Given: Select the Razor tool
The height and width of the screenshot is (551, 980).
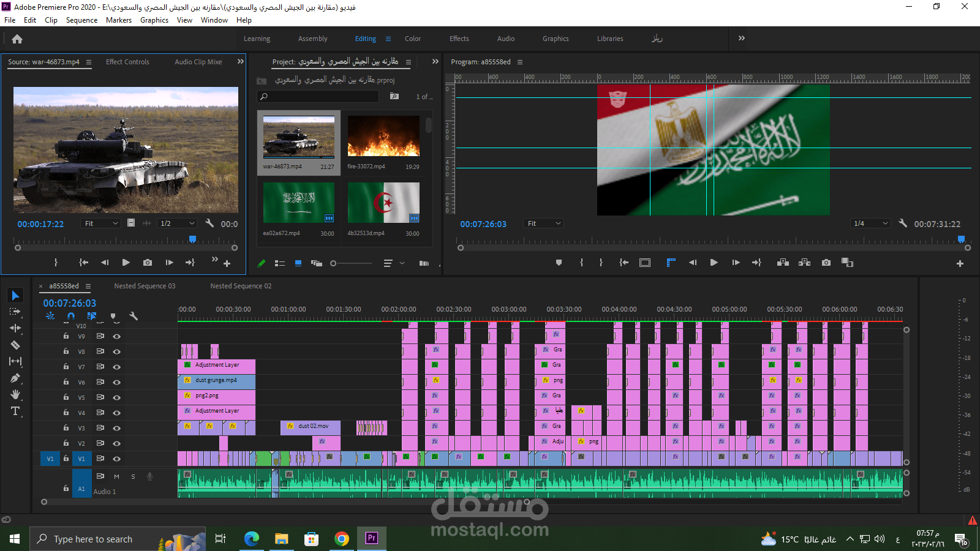Looking at the screenshot, I should 15,345.
